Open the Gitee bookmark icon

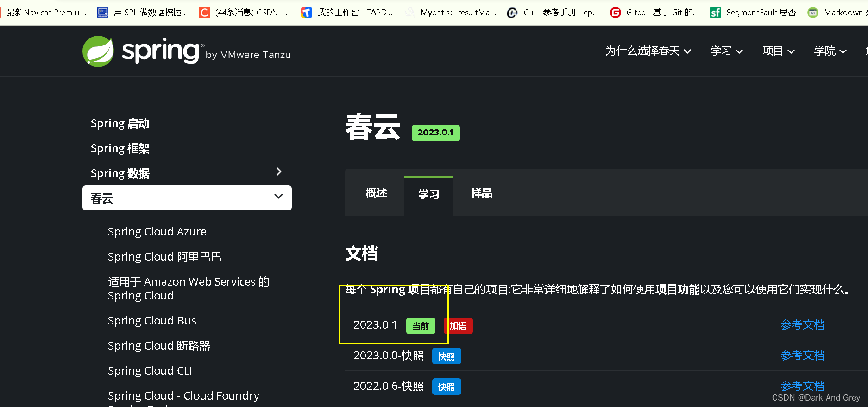coord(616,13)
